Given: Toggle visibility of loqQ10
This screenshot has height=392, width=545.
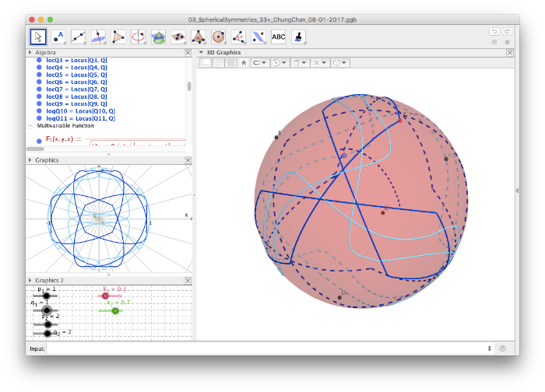Looking at the screenshot, I should click(39, 111).
